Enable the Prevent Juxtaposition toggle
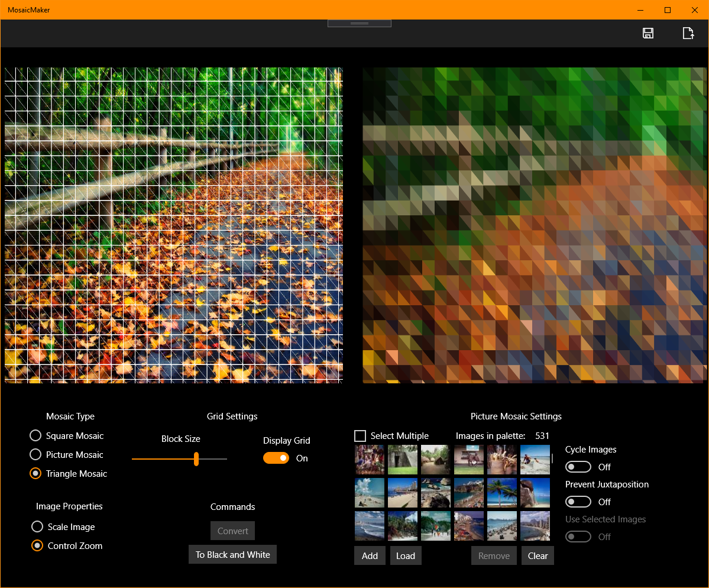 (578, 502)
